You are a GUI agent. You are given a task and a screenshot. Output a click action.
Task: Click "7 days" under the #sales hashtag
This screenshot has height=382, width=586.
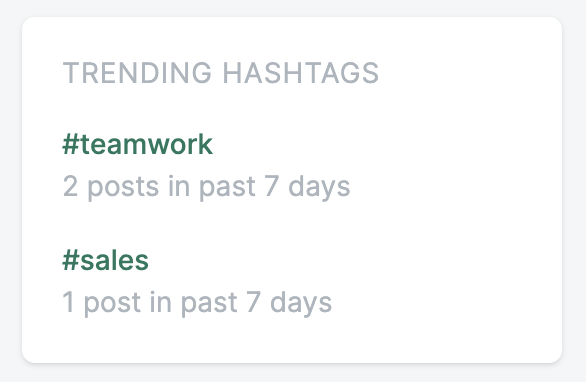tap(289, 302)
